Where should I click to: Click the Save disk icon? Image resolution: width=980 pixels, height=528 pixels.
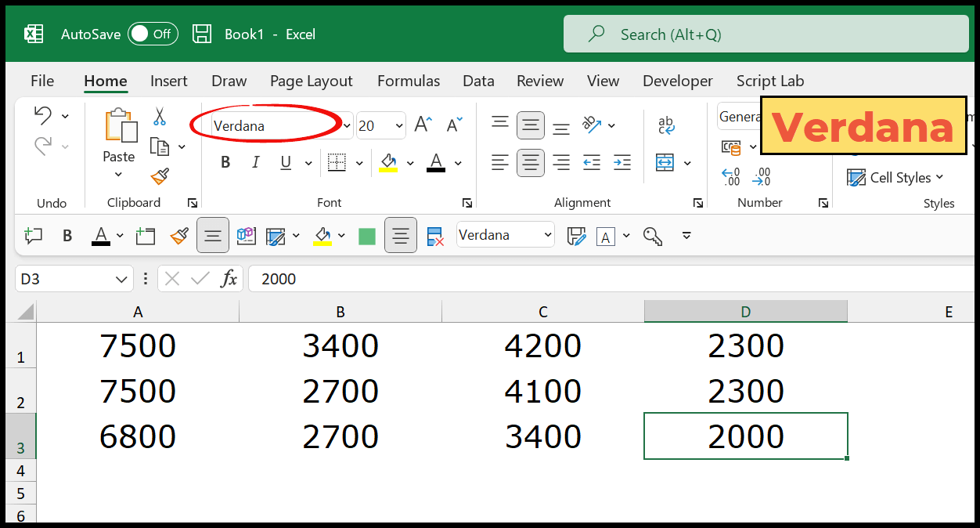[x=202, y=34]
